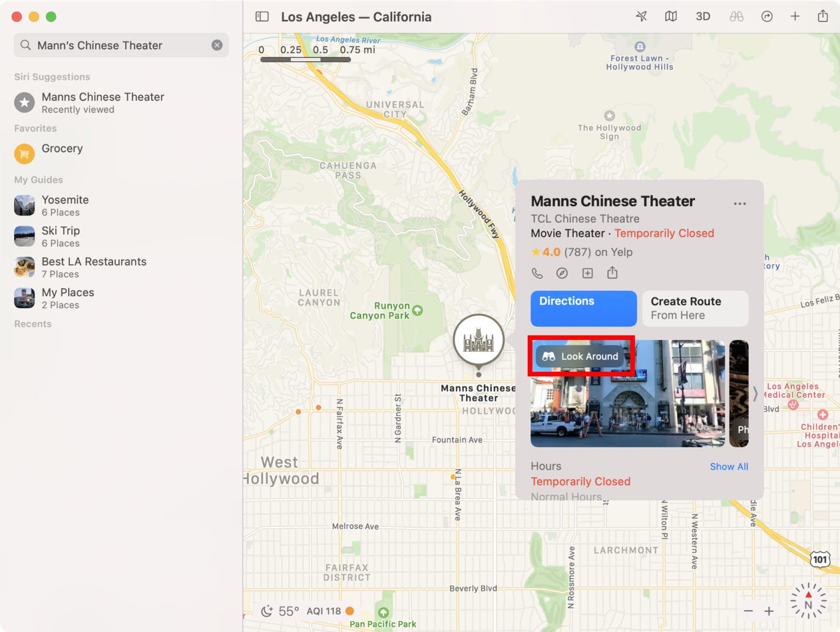The image size is (840, 632).
Task: Open the theater website compass icon
Action: pyautogui.click(x=562, y=273)
